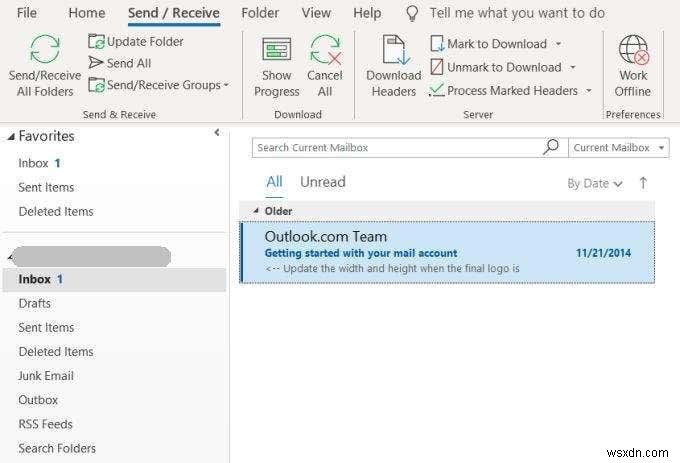The image size is (680, 463).
Task: Select Sent Items under Favorites
Action: 46,187
